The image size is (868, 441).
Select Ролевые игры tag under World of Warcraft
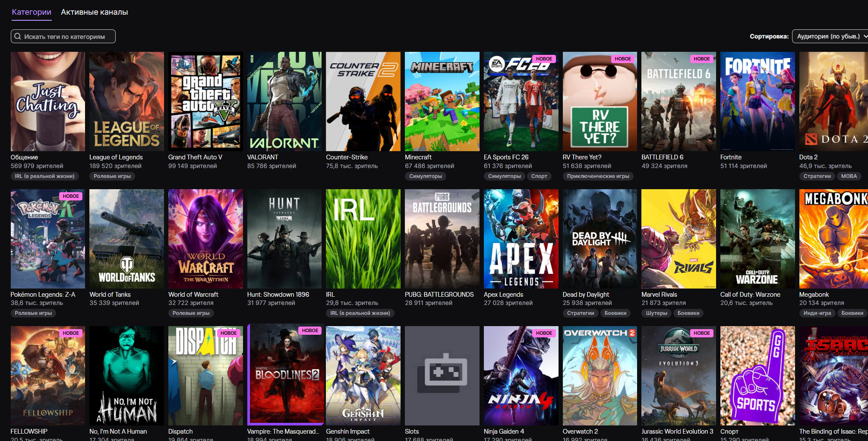pos(191,313)
